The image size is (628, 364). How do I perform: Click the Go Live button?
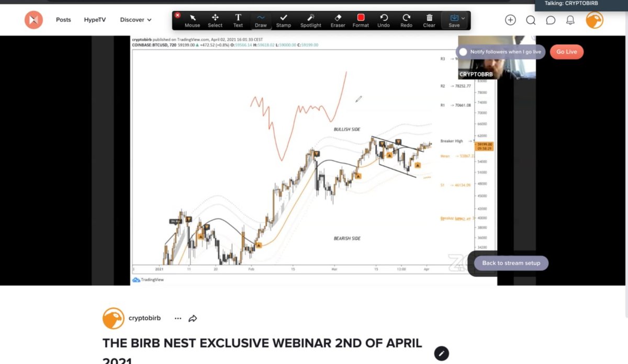(x=567, y=52)
